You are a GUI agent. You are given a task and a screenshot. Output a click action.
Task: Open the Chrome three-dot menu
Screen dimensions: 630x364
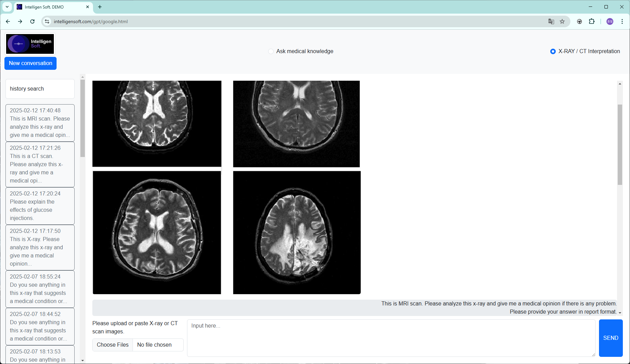tap(622, 21)
